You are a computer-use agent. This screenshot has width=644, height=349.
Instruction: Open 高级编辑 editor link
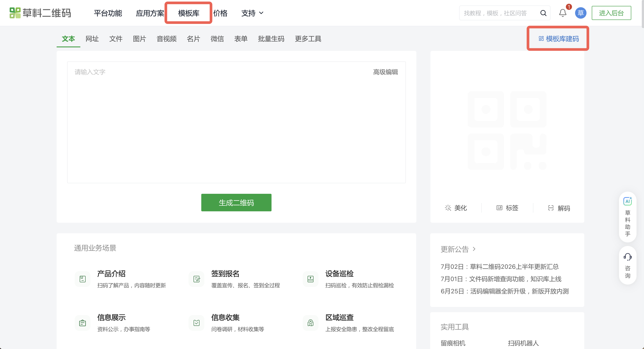385,72
